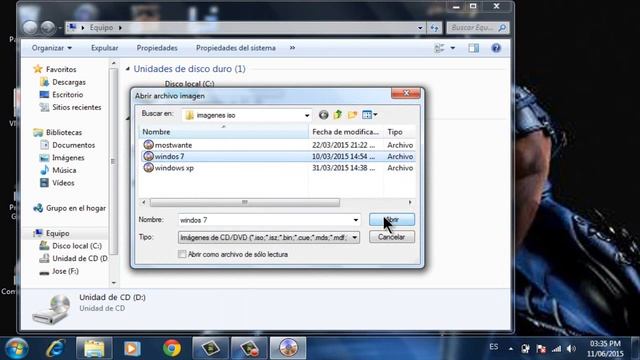Open Vídeos library
Image resolution: width=640 pixels, height=360 pixels.
pyautogui.click(x=63, y=183)
